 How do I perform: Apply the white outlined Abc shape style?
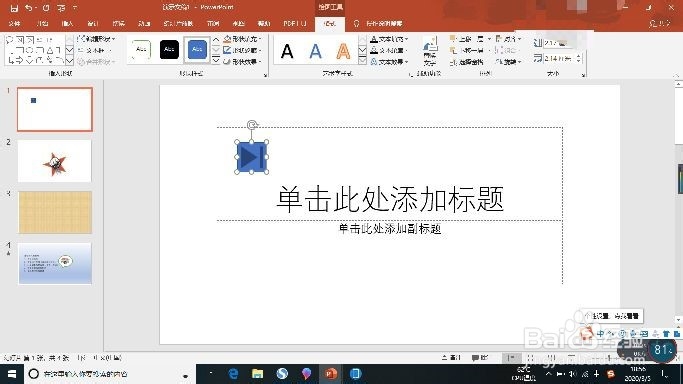pos(141,50)
